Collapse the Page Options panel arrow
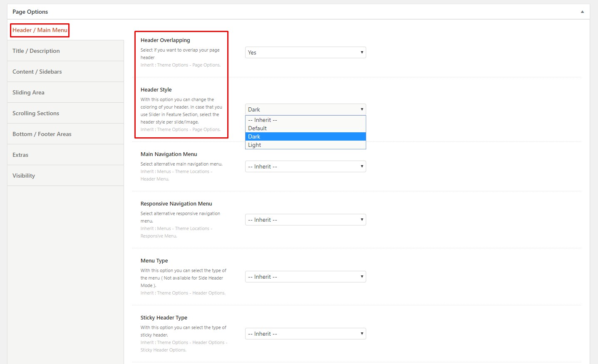This screenshot has width=598, height=364. pyautogui.click(x=582, y=12)
